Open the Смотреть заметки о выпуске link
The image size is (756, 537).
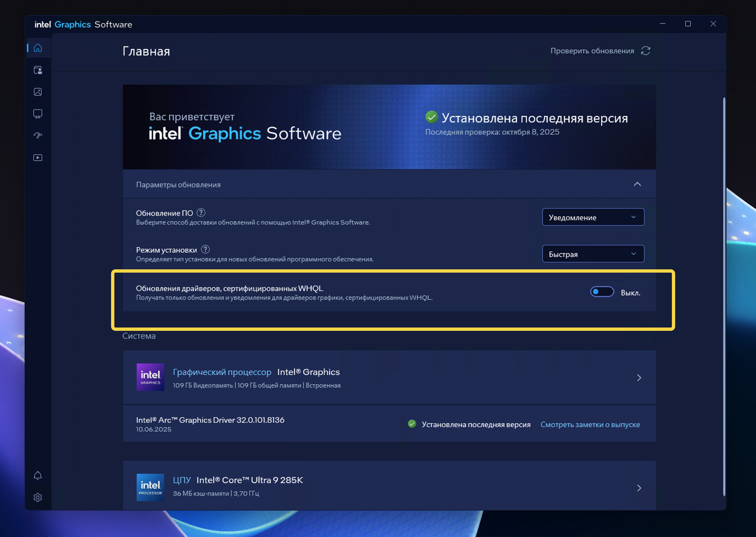590,425
